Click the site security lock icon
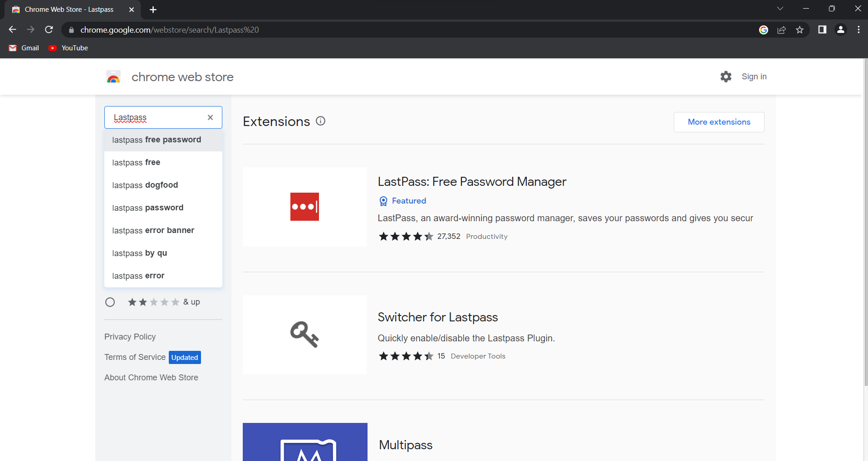868x461 pixels. click(x=71, y=29)
